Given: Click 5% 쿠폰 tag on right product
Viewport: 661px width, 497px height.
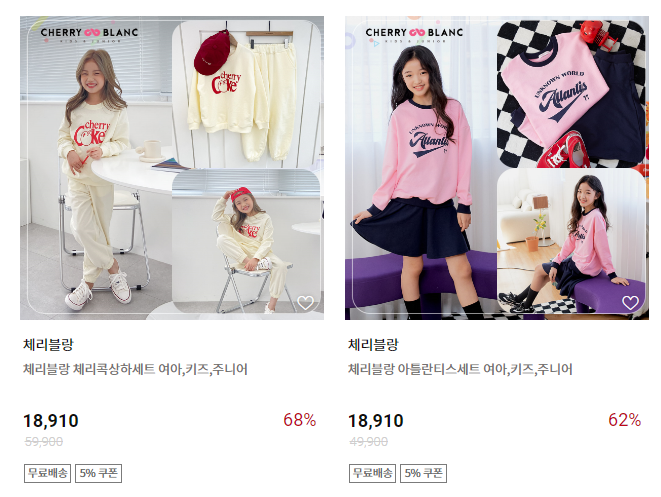Looking at the screenshot, I should (423, 473).
